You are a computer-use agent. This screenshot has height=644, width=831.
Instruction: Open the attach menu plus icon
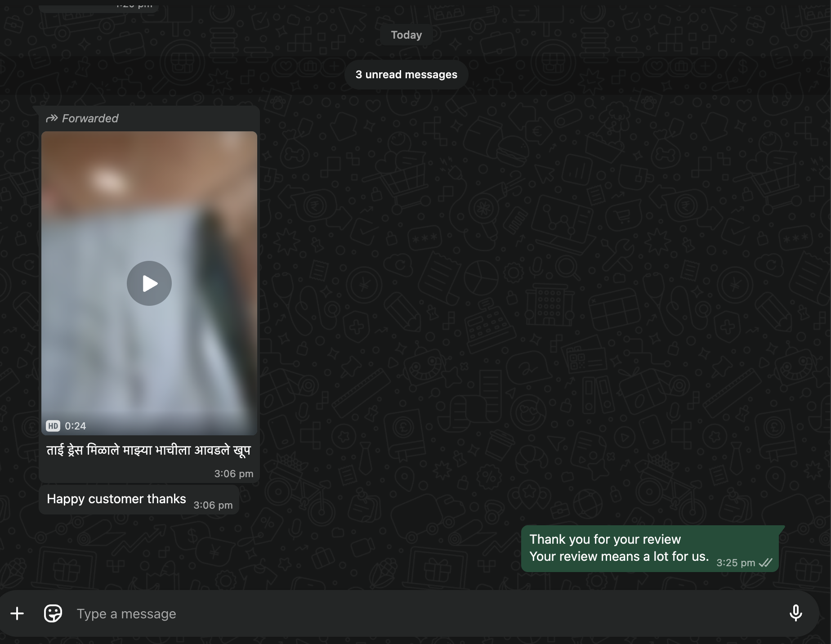17,613
